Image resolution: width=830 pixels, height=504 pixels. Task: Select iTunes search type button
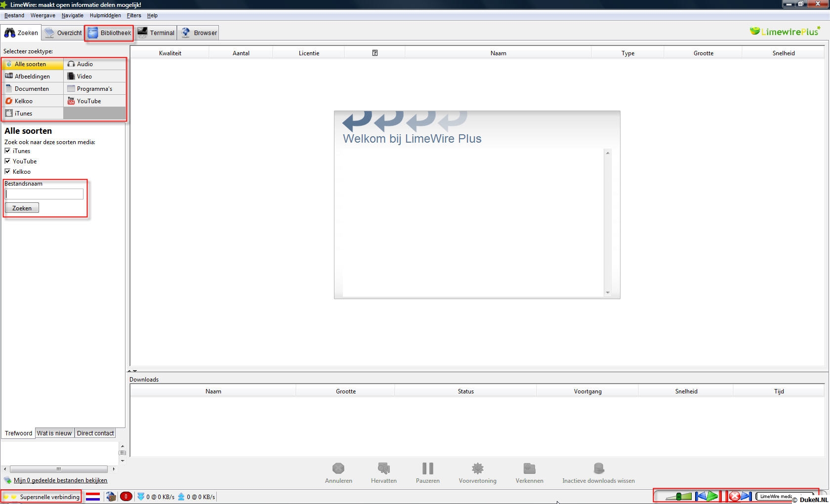click(33, 114)
